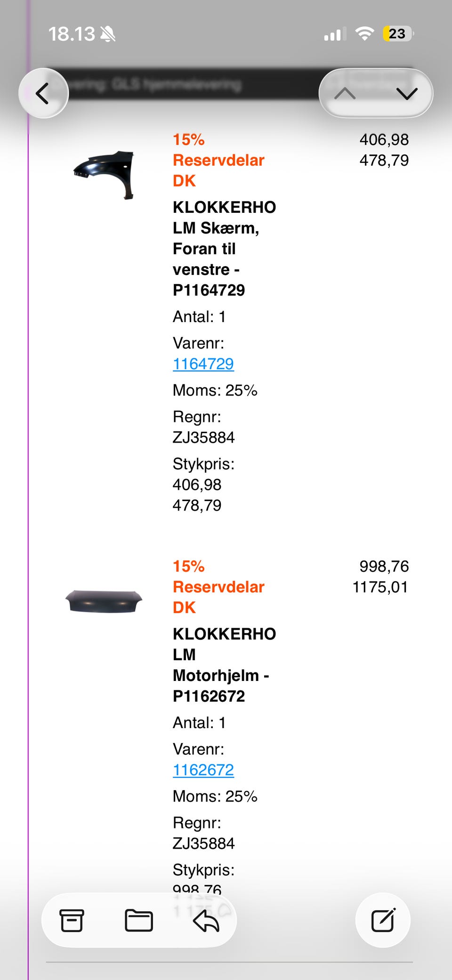Screen dimensions: 452x980
Task: Open item number link 1162672
Action: tap(203, 770)
